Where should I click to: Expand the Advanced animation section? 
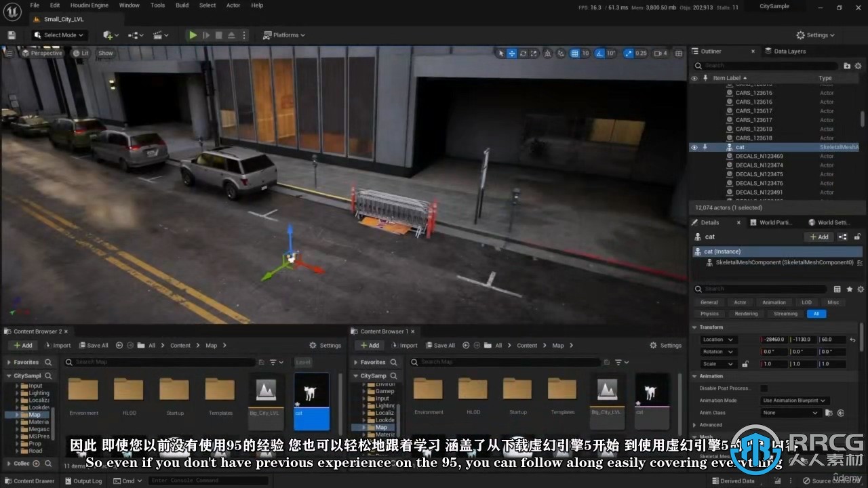click(694, 425)
